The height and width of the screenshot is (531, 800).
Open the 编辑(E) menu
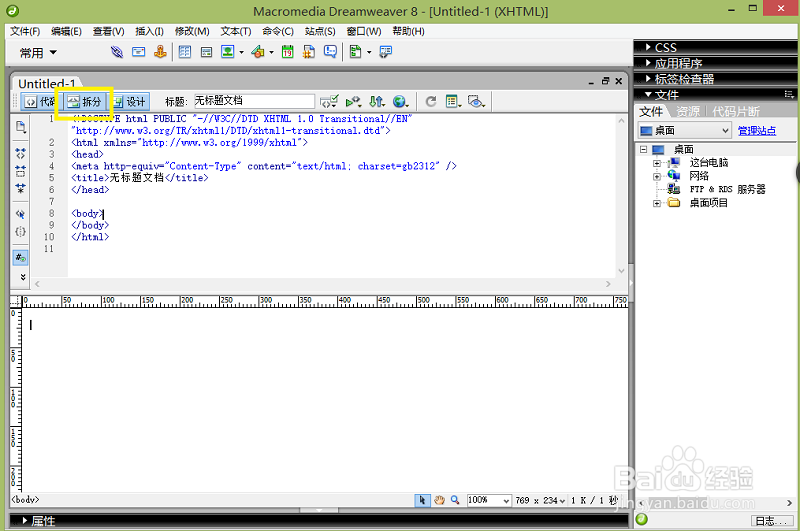(66, 31)
